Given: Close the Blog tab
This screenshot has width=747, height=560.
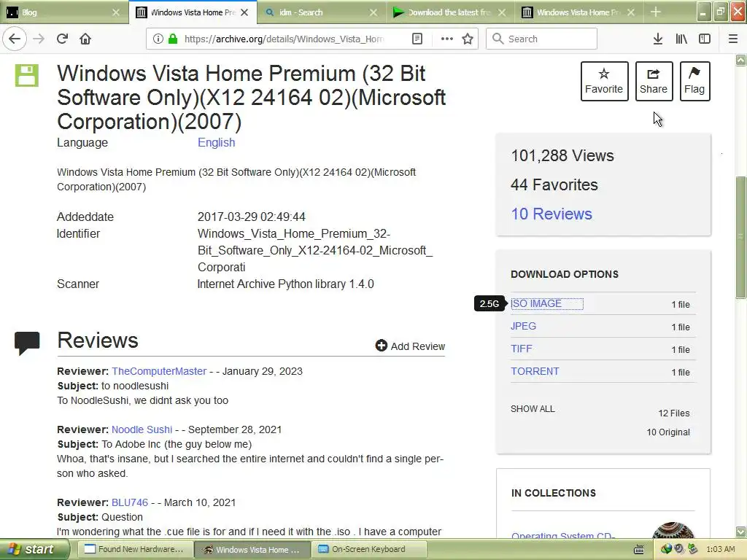Looking at the screenshot, I should [116, 12].
